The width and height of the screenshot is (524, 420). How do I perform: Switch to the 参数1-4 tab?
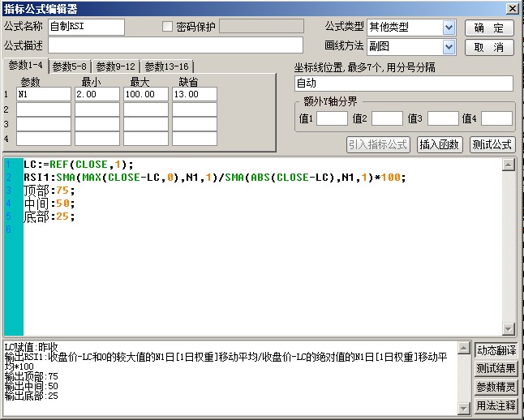tap(26, 65)
